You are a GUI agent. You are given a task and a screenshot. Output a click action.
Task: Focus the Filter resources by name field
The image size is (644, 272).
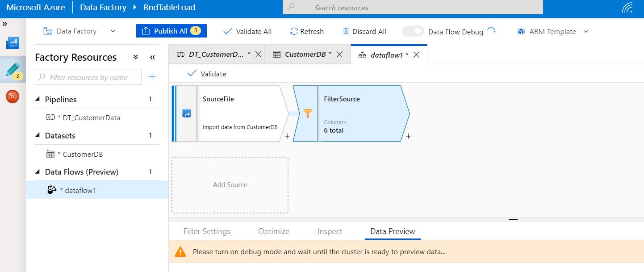88,77
